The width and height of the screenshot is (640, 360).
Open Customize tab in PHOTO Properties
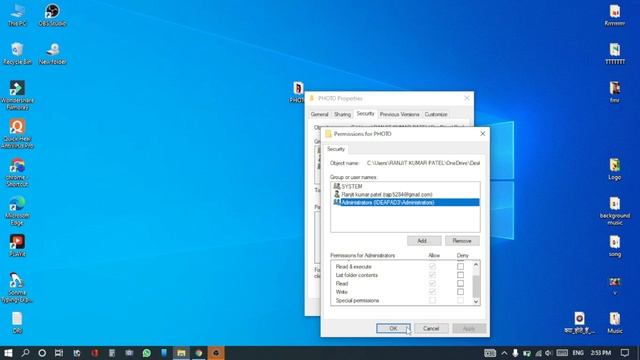click(x=436, y=114)
